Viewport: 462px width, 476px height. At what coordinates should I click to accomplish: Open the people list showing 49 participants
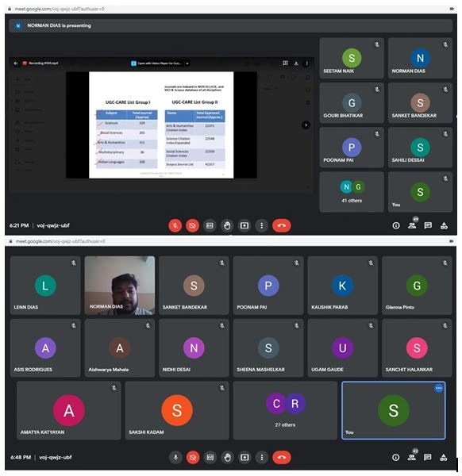[412, 225]
